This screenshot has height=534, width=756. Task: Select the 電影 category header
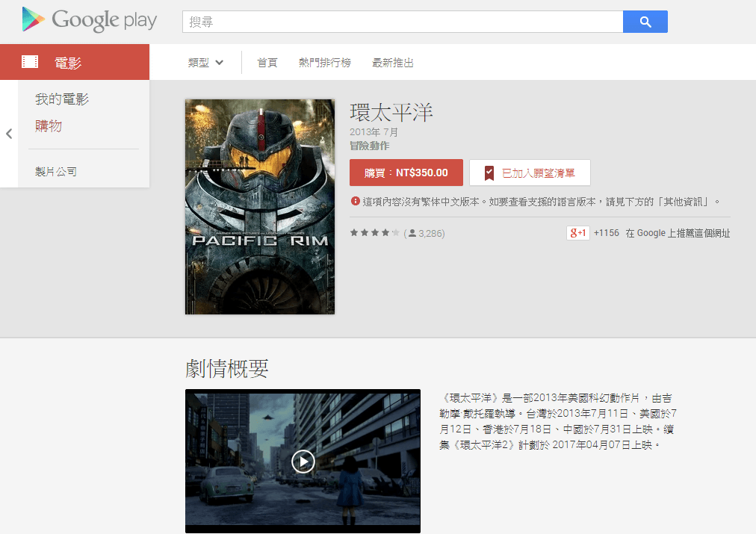coord(75,62)
